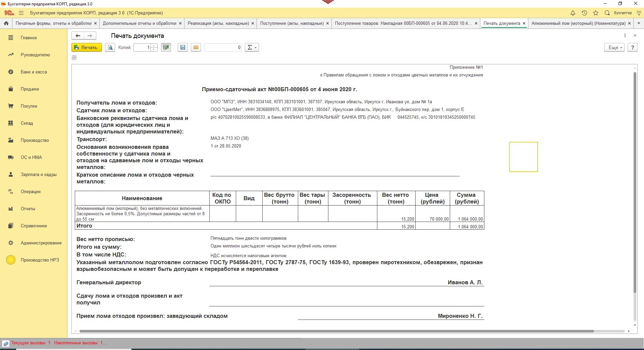The image size is (644, 350).
Task: Save the document with the diskette icon
Action: pyautogui.click(x=182, y=47)
